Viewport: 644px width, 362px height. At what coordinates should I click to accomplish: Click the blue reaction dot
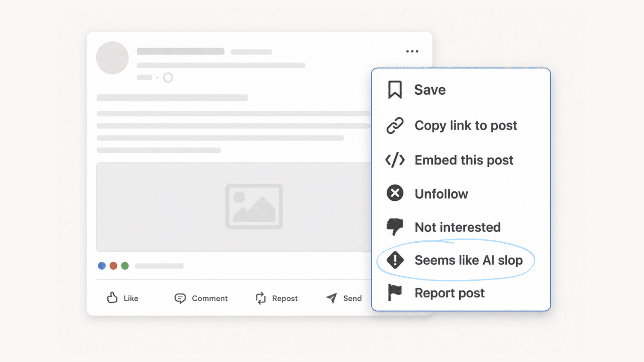point(102,266)
